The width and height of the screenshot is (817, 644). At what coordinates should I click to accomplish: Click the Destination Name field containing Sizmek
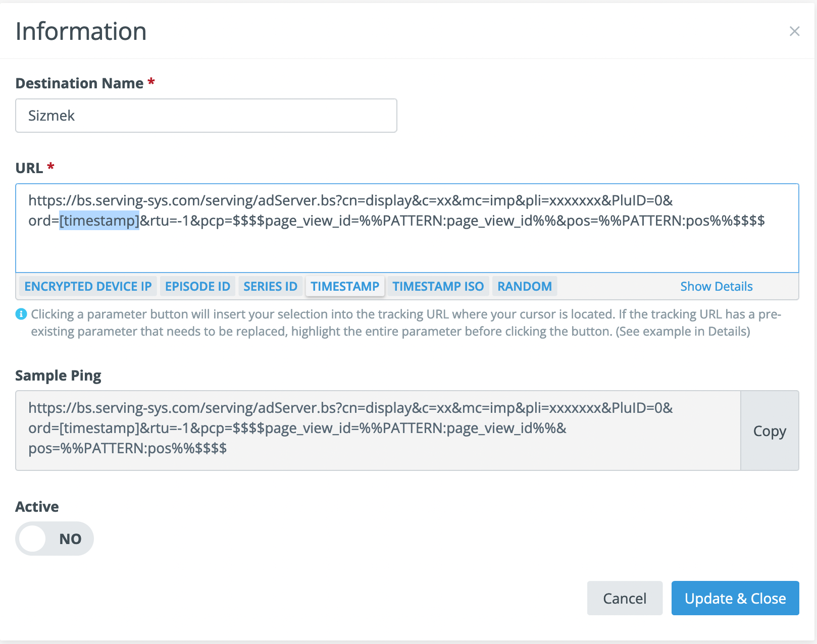coord(206,116)
